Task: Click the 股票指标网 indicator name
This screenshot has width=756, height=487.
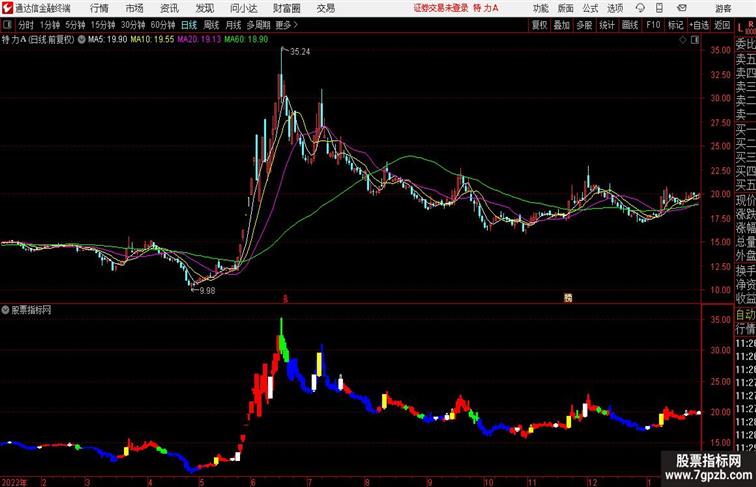Action: 31,310
